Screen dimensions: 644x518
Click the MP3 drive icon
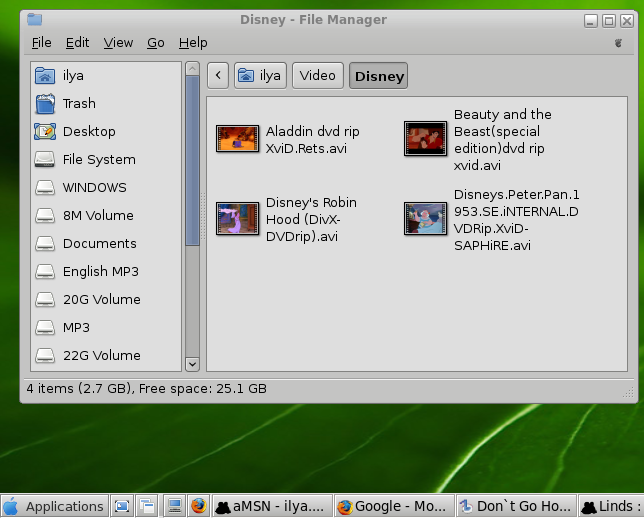pos(45,327)
